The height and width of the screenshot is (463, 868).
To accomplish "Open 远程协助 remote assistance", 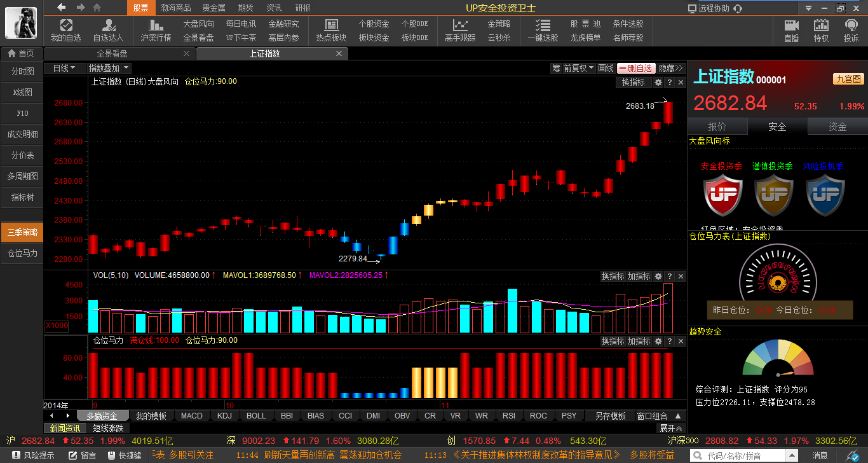I will click(x=709, y=8).
